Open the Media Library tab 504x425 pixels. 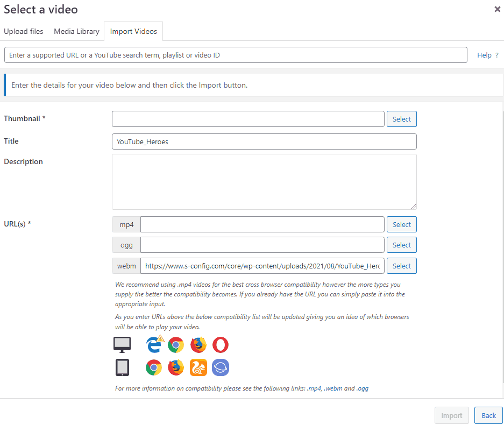(x=76, y=32)
